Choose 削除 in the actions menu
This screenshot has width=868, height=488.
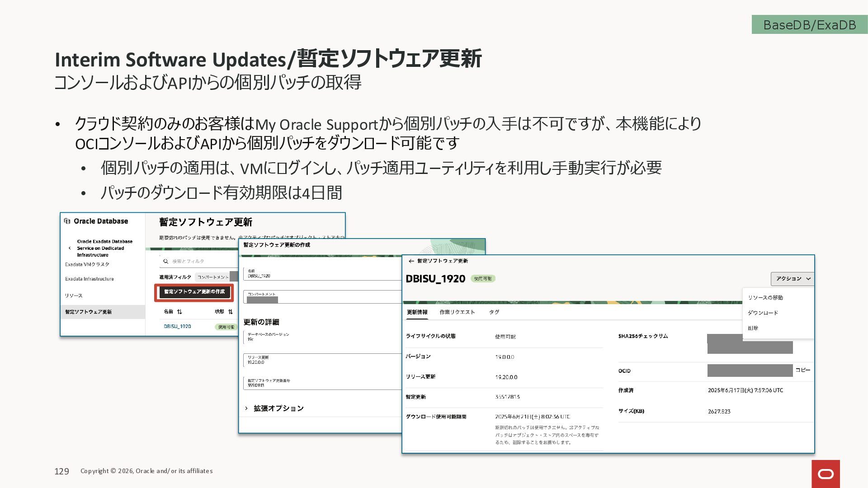coord(753,328)
